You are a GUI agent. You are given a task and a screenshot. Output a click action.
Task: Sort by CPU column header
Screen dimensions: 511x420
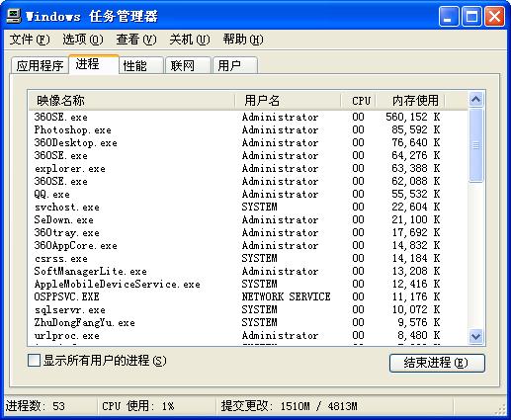click(x=359, y=101)
